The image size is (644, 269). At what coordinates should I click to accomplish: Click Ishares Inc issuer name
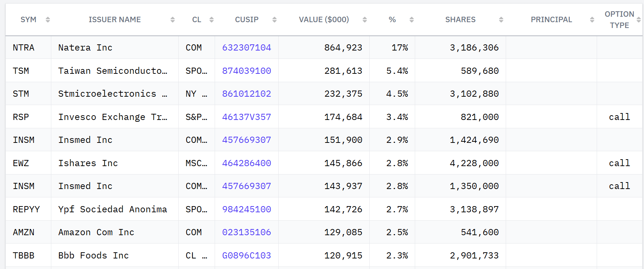[x=88, y=163]
